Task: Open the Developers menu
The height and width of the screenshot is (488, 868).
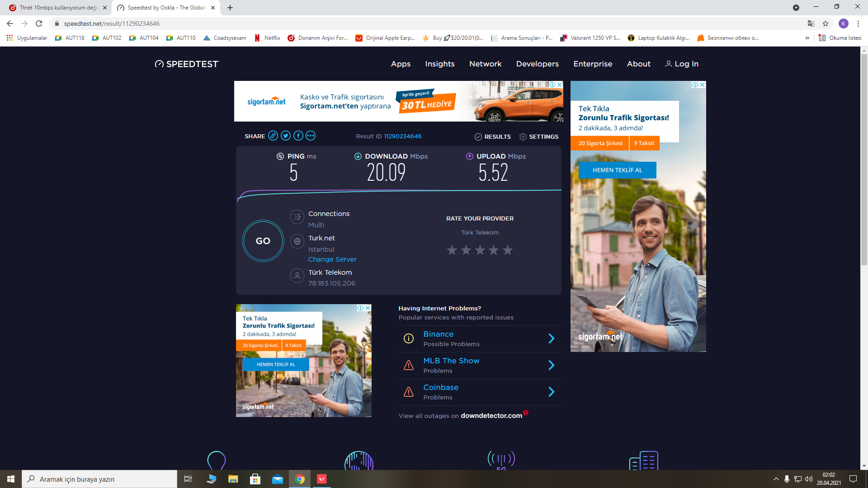Action: (x=538, y=64)
